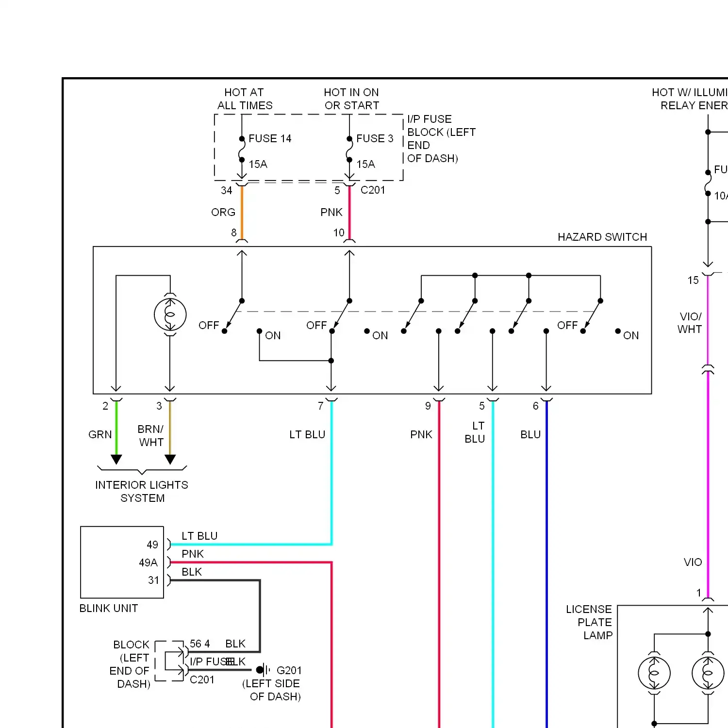The width and height of the screenshot is (728, 728).
Task: Click the hazard switch illumination lamp symbol
Action: pyautogui.click(x=170, y=314)
